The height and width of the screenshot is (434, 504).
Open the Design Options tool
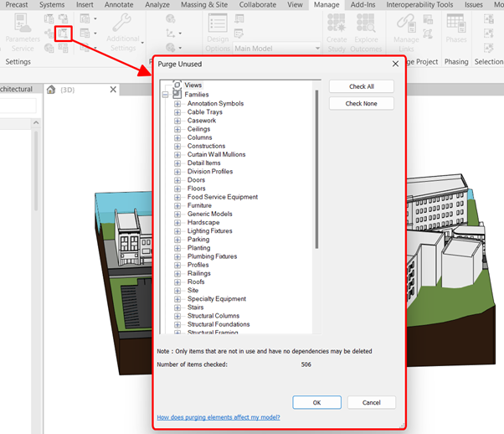click(x=218, y=32)
